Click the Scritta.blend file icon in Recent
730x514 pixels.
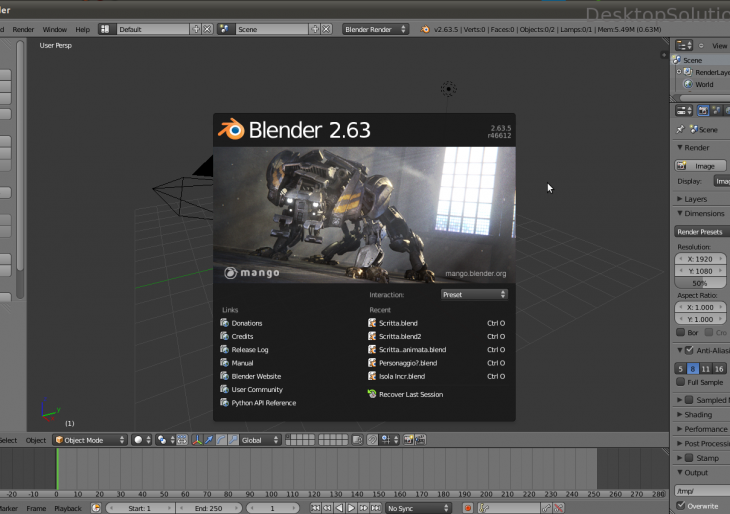click(372, 323)
